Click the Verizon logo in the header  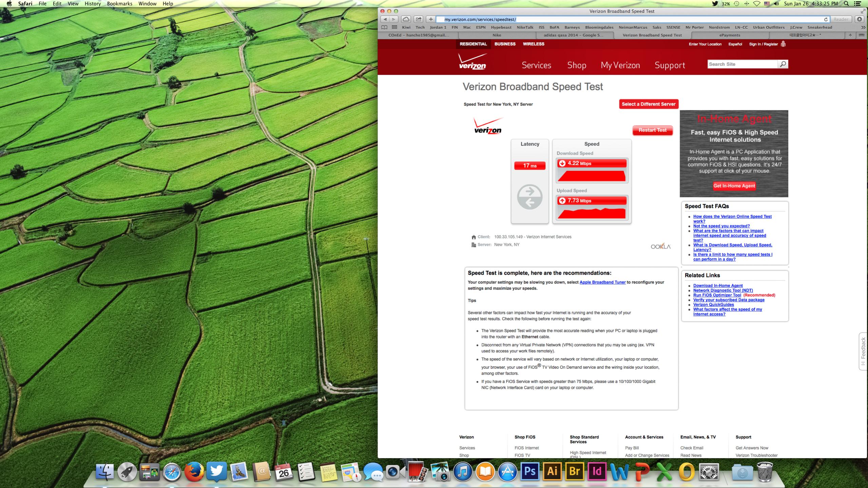472,61
